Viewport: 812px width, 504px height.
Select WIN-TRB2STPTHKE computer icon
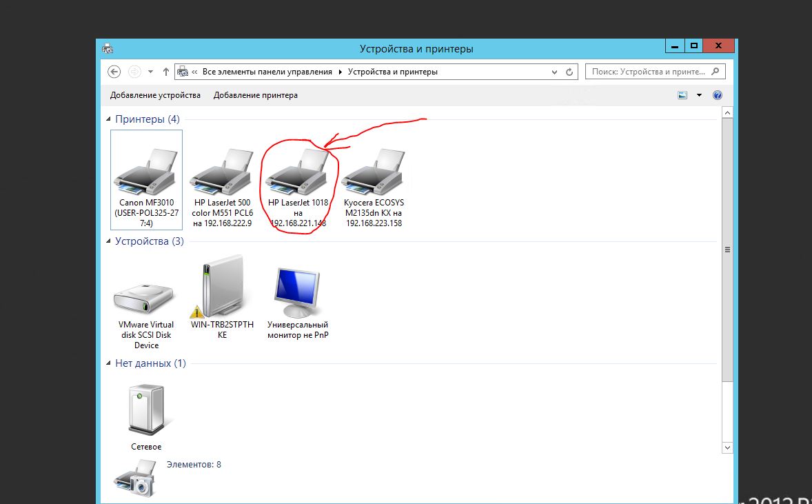(x=222, y=286)
